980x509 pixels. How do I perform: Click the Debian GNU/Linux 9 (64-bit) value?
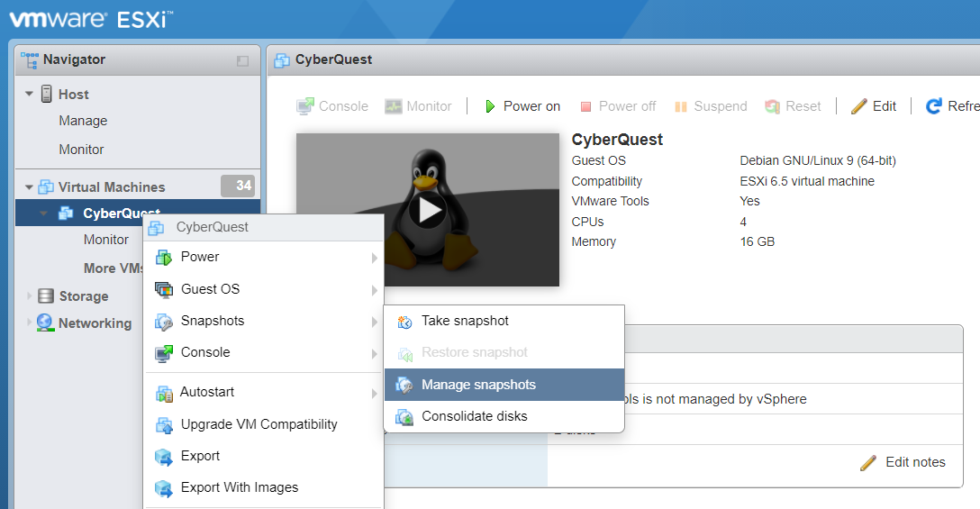[818, 160]
